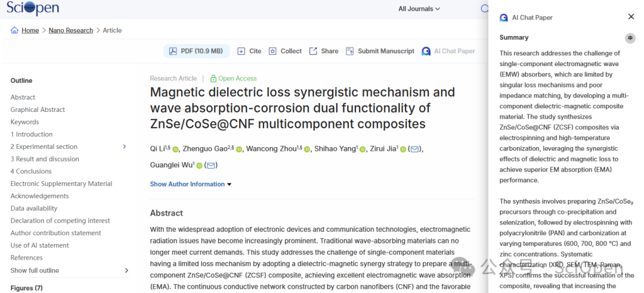644x293 pixels.
Task: Click Submit Manuscript label
Action: point(386,51)
